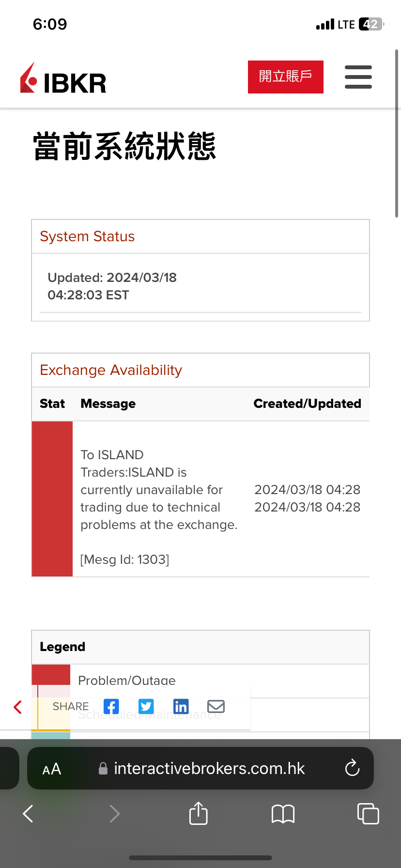Viewport: 401px width, 868px height.
Task: Share page on LinkedIn
Action: [181, 706]
